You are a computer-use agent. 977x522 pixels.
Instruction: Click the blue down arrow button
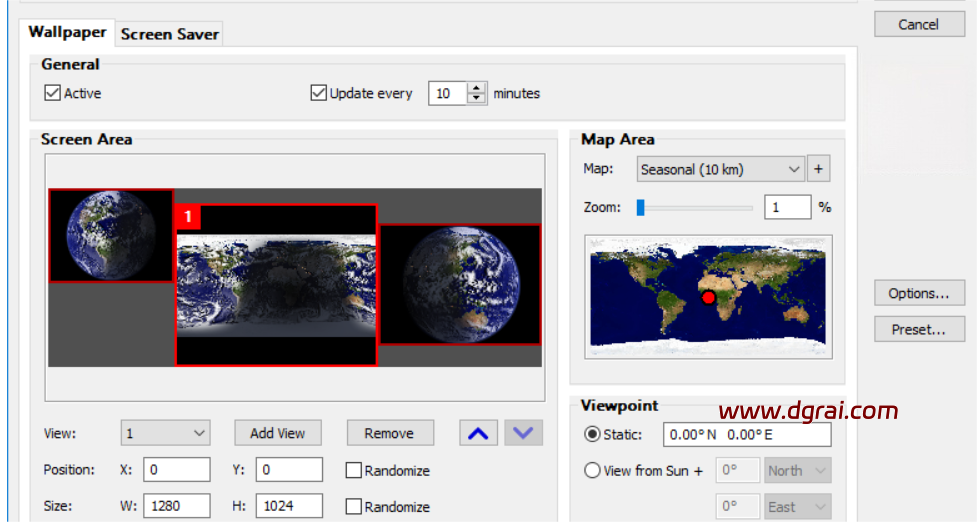pyautogui.click(x=525, y=433)
